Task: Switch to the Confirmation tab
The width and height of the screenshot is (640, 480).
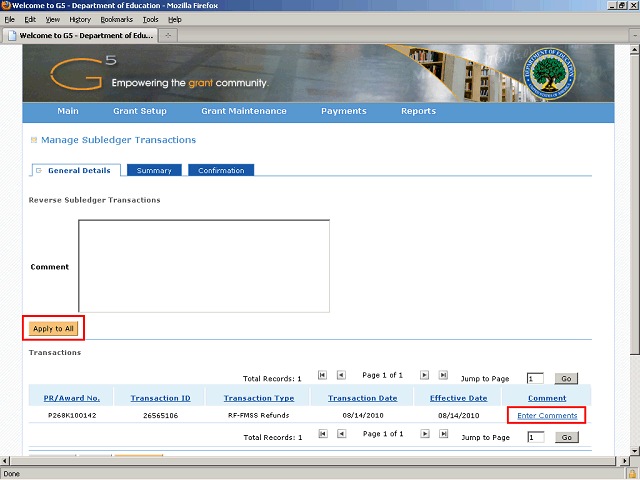Action: (221, 170)
